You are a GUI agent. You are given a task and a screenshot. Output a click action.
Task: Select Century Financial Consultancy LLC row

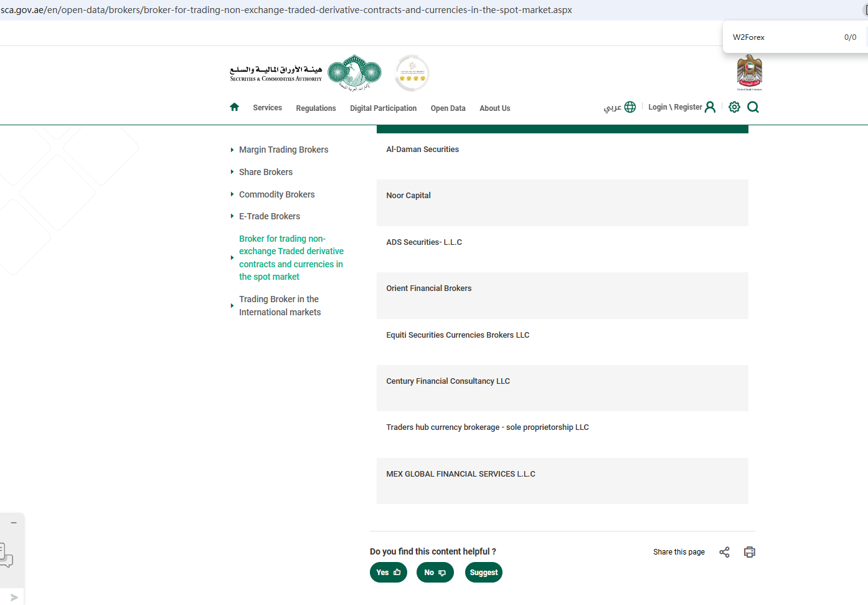(562, 388)
